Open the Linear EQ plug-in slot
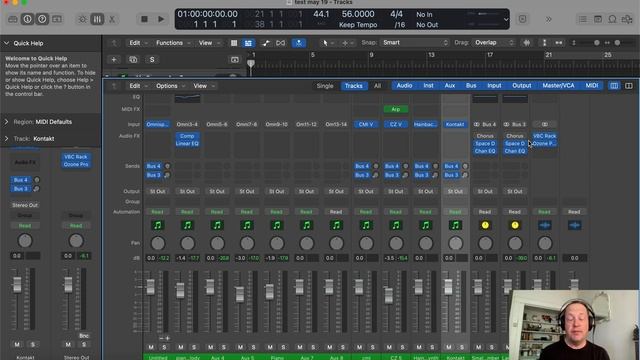 pyautogui.click(x=187, y=144)
